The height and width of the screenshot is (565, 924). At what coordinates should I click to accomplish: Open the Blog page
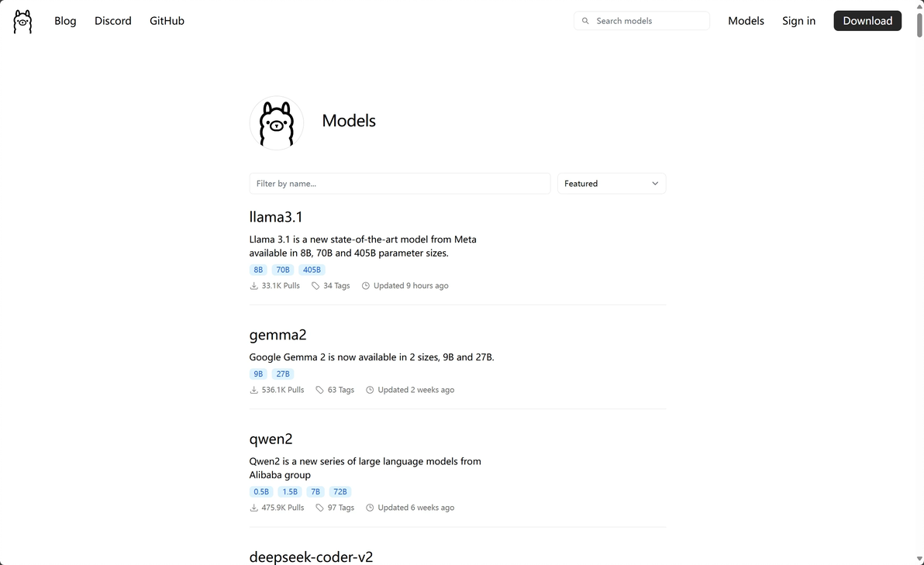[x=65, y=21]
